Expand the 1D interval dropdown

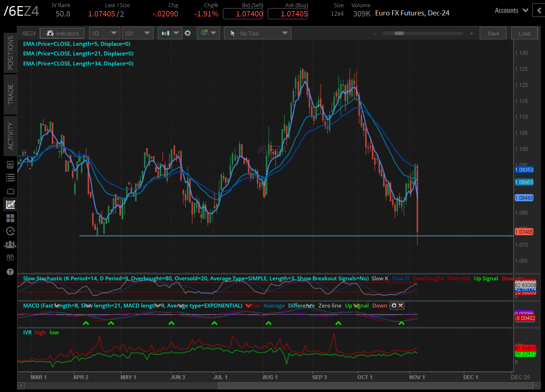pos(104,33)
